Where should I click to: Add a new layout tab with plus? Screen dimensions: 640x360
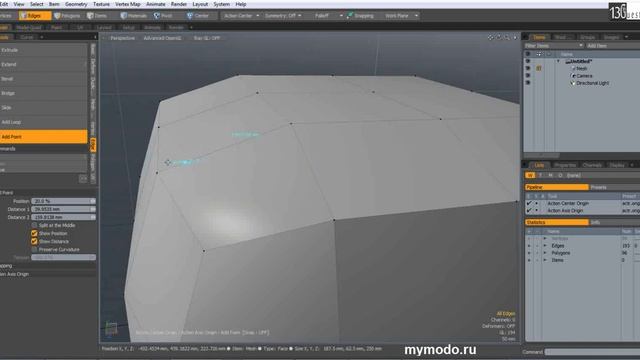[191, 27]
